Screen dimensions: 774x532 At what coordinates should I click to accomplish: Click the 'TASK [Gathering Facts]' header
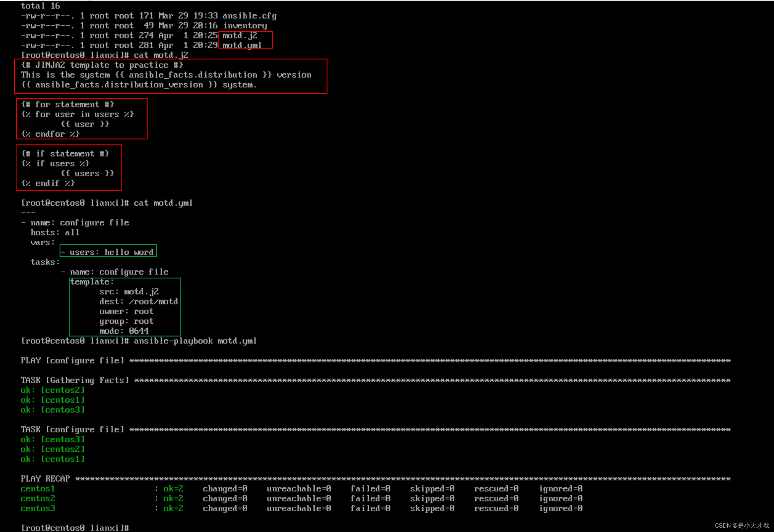click(75, 380)
